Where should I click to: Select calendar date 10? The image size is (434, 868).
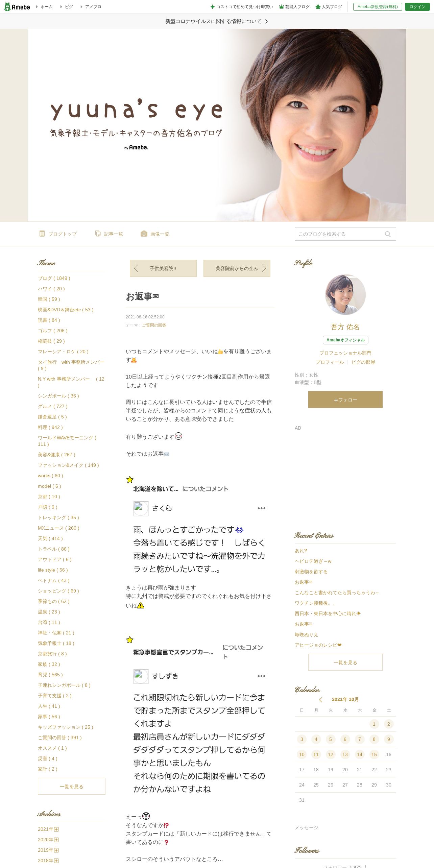click(x=302, y=754)
